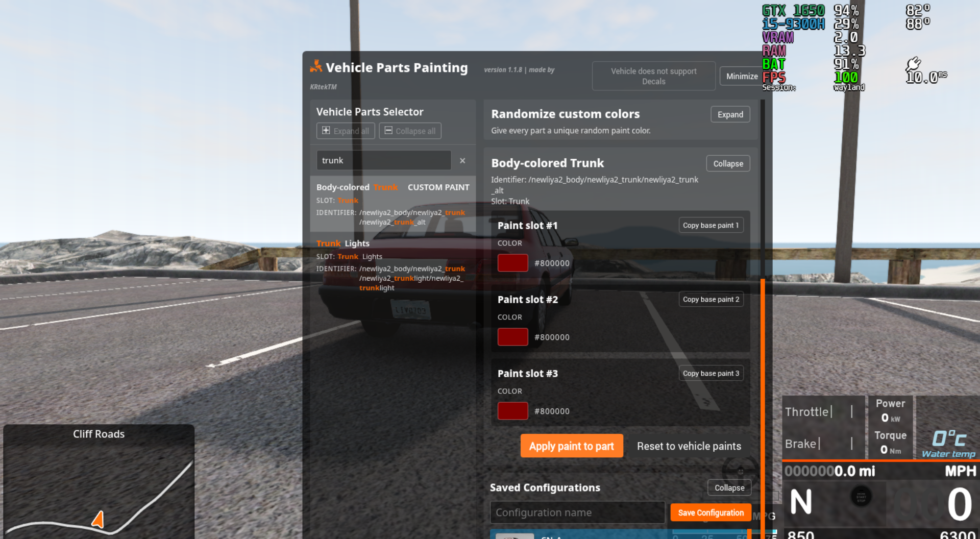Click the FPS overlay readout
The image size is (980, 539).
point(811,78)
